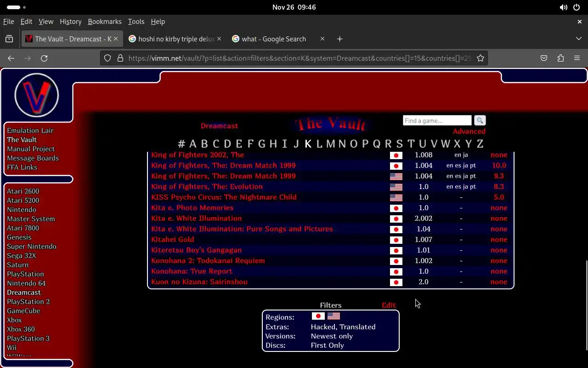Image resolution: width=588 pixels, height=368 pixels.
Task: Close The Vault - Dreamcast tab
Action: (x=116, y=39)
